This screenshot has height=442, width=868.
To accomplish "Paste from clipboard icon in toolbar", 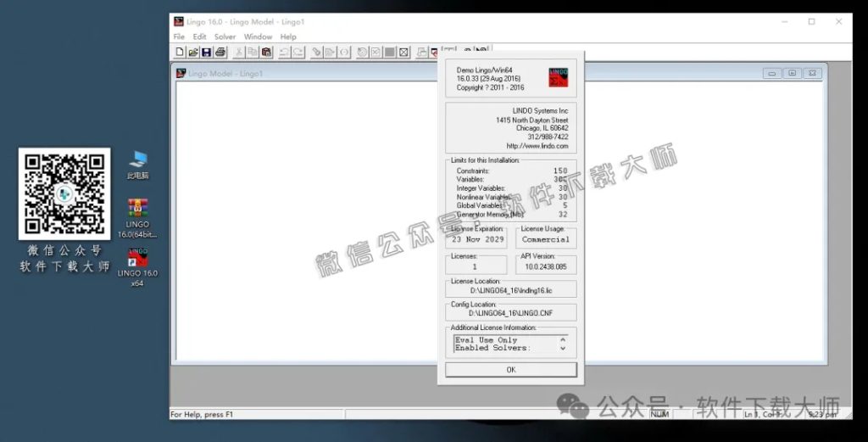I will (266, 52).
